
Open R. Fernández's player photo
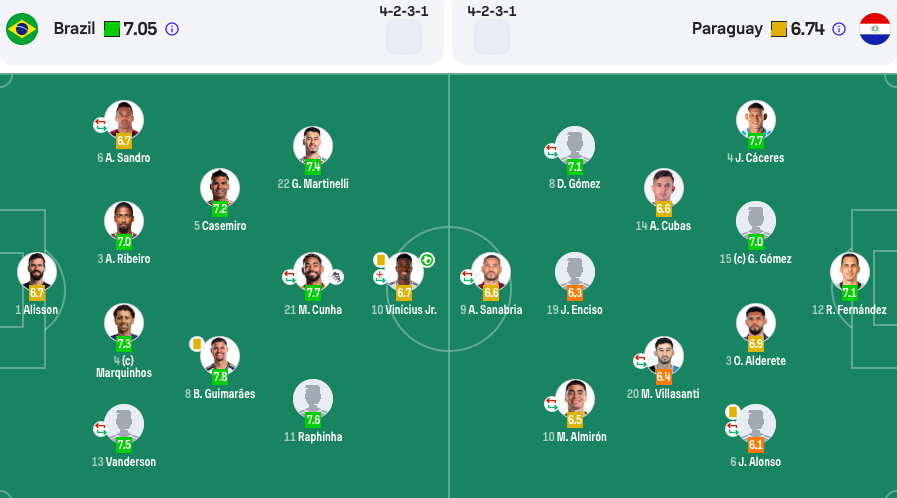pos(850,271)
